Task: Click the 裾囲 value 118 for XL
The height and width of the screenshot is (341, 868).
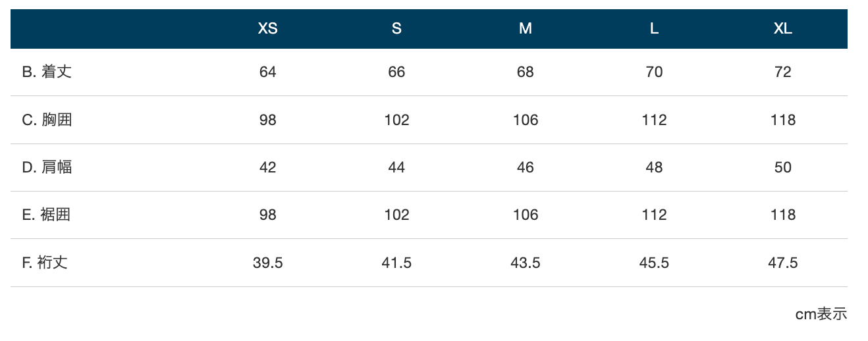Action: [x=782, y=215]
